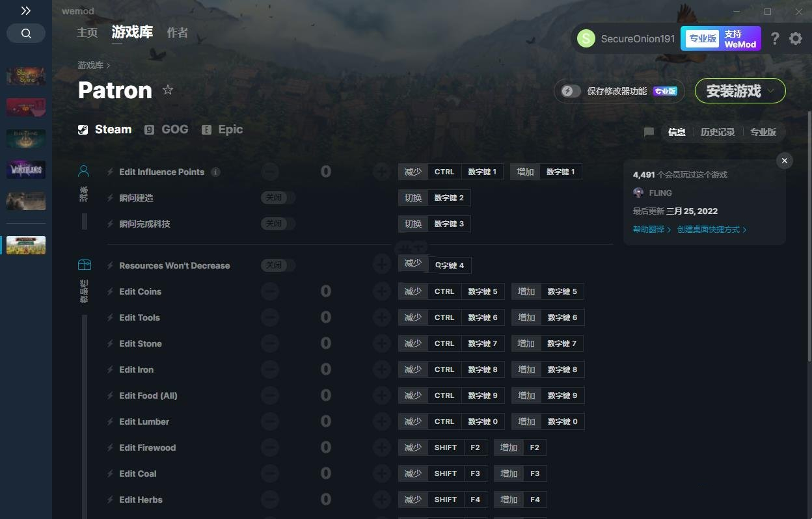Open the help question mark icon
The image size is (812, 519).
774,39
